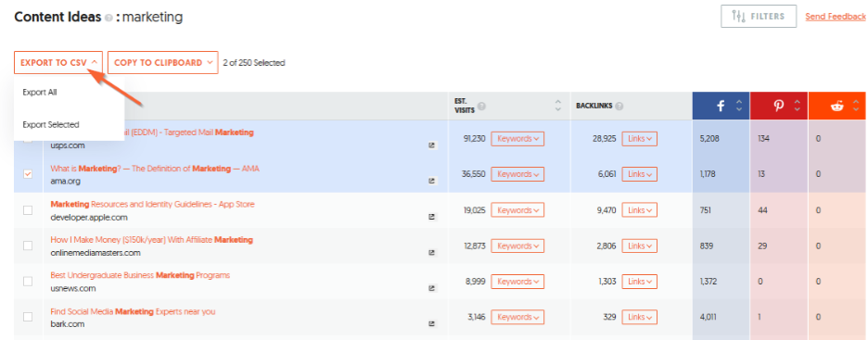Screen dimensions: 868x340
Task: Expand Links dropdown for bark.com row
Action: click(639, 317)
